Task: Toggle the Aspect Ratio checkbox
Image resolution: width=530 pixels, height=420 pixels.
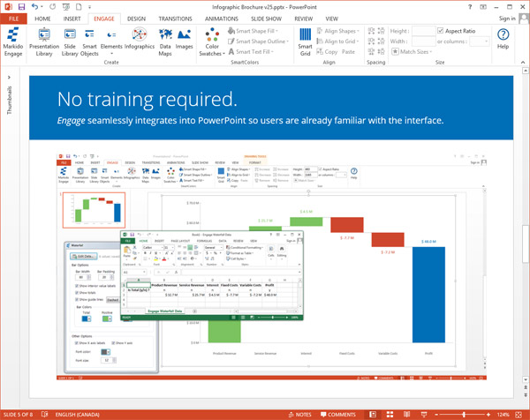Action: [x=440, y=31]
